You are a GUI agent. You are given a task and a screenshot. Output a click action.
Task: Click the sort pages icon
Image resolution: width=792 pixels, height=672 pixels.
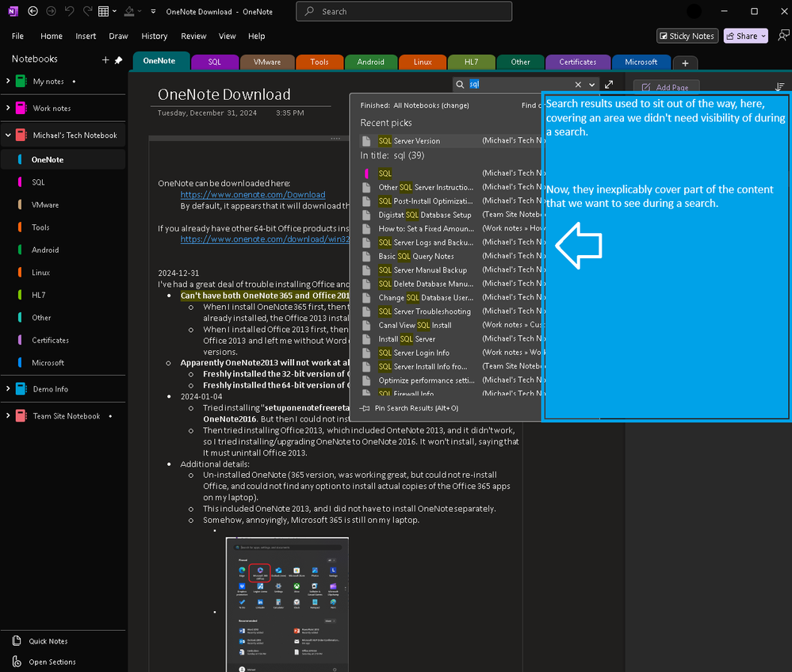[780, 87]
